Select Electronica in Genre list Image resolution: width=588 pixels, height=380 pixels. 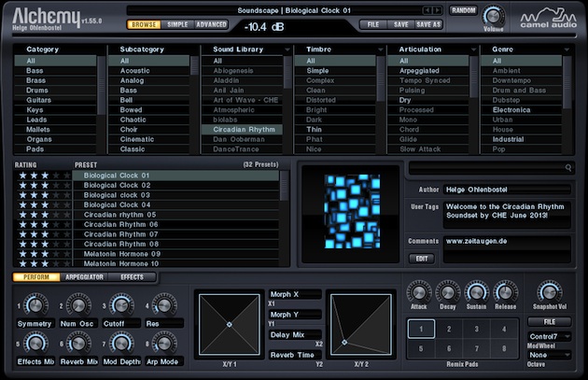(521, 110)
